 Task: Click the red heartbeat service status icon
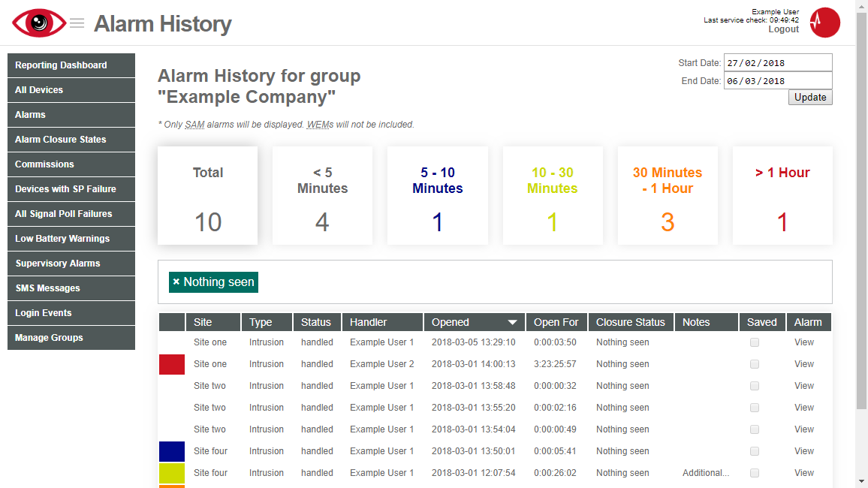tap(824, 23)
